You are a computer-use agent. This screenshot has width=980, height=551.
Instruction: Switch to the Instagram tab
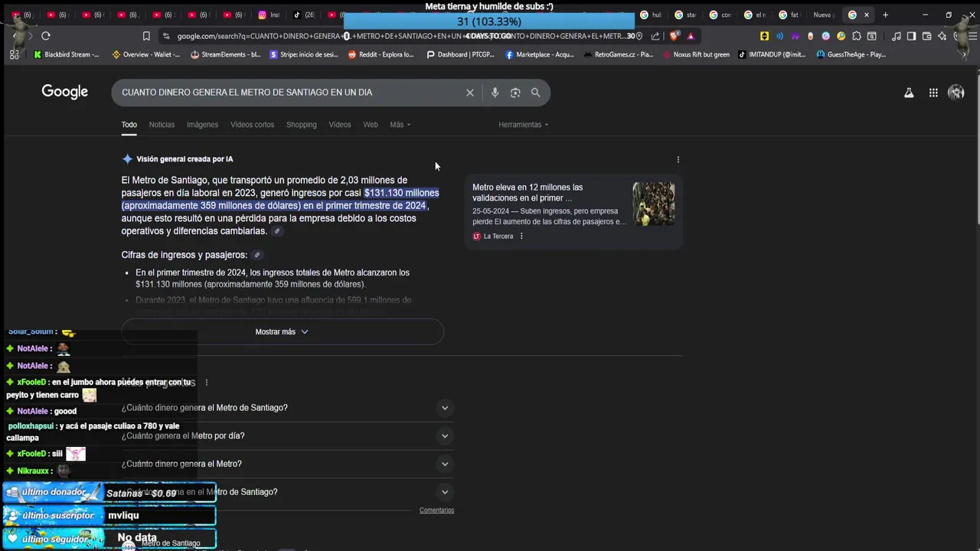click(269, 15)
